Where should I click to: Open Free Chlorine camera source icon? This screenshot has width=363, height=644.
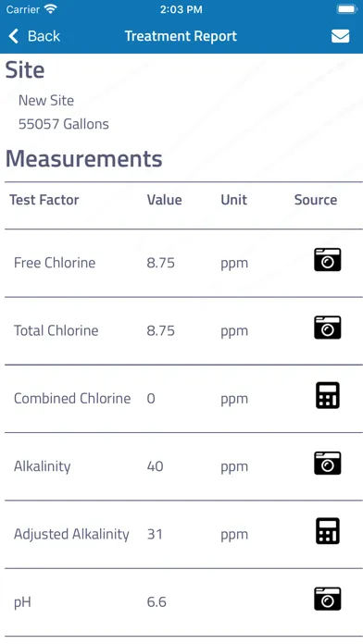click(x=328, y=260)
